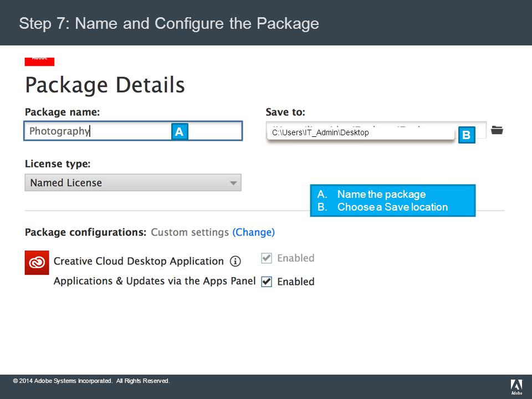Click the "Custom settings" text
The image size is (532, 399).
(190, 232)
